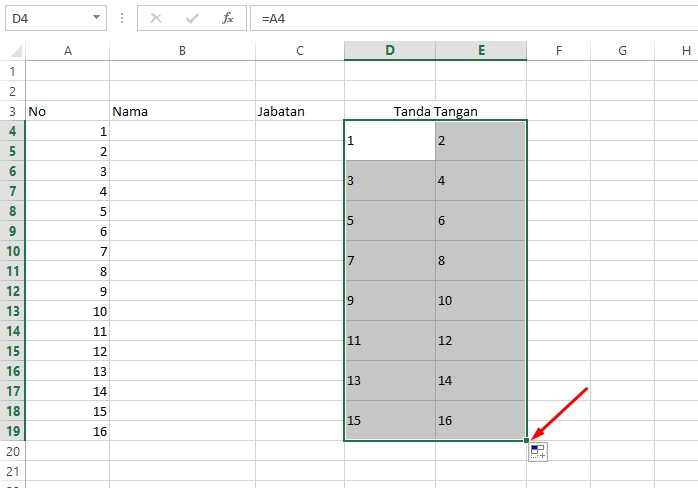This screenshot has width=698, height=488.
Task: Select row 1 header
Action: coord(12,71)
